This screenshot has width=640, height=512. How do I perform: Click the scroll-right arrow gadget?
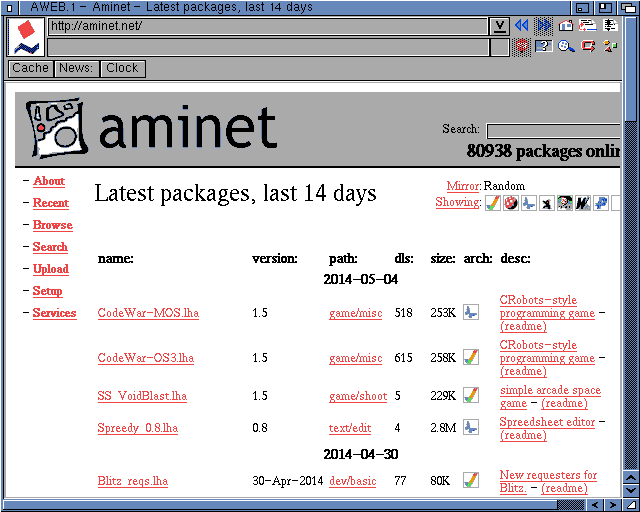coord(612,505)
